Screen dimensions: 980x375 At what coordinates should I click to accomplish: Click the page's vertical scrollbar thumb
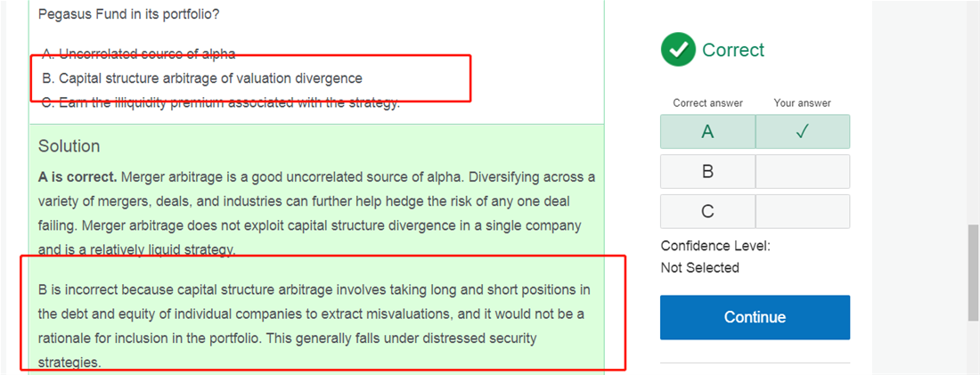[973, 273]
